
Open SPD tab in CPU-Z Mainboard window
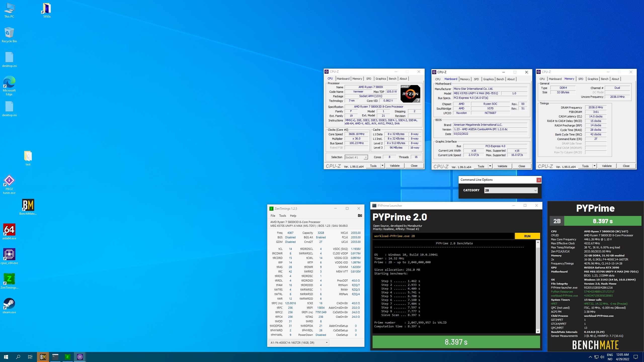tap(476, 79)
